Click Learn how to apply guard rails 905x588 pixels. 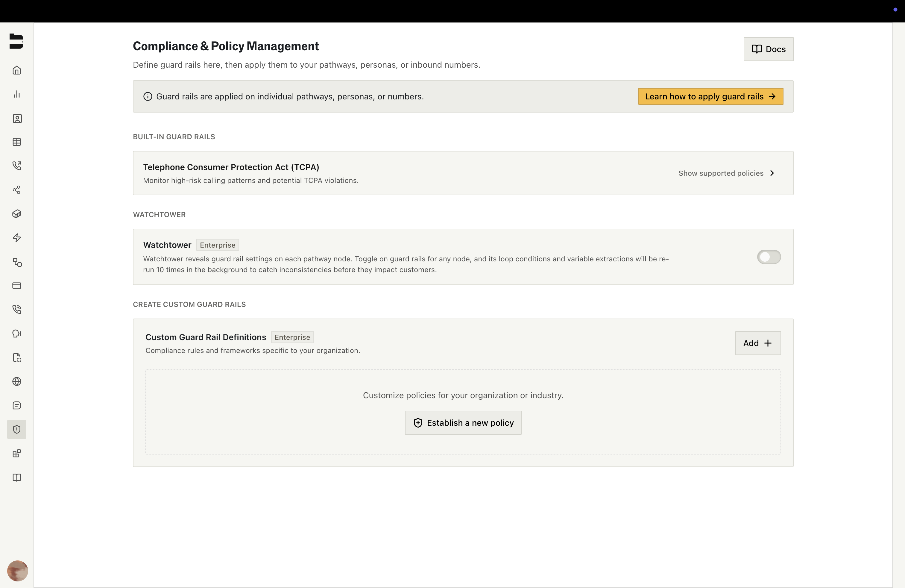click(710, 96)
